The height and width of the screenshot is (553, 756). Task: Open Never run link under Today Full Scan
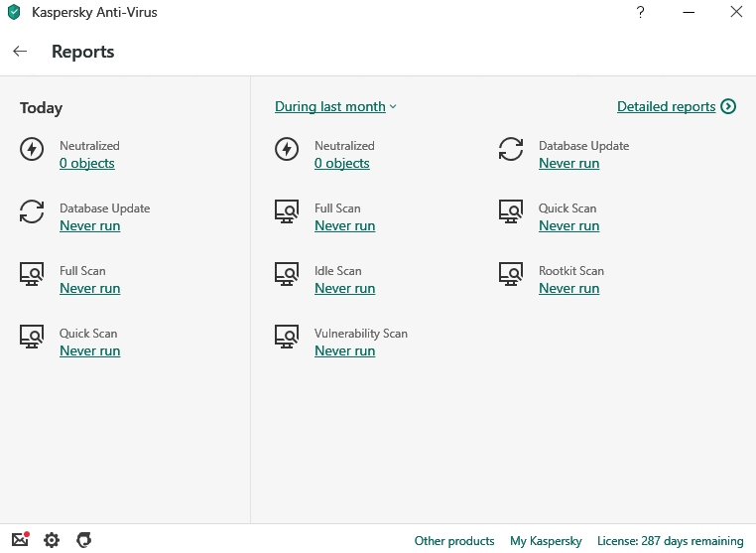[x=90, y=289]
